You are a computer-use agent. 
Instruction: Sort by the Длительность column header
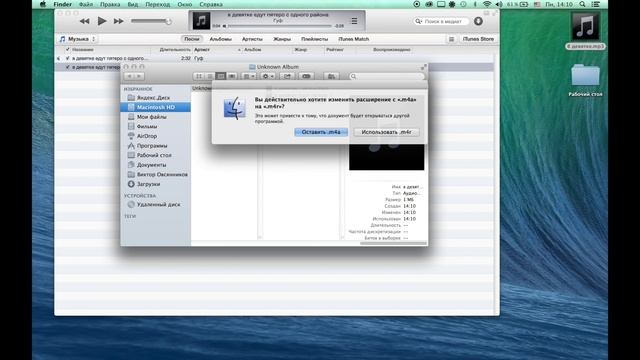175,49
